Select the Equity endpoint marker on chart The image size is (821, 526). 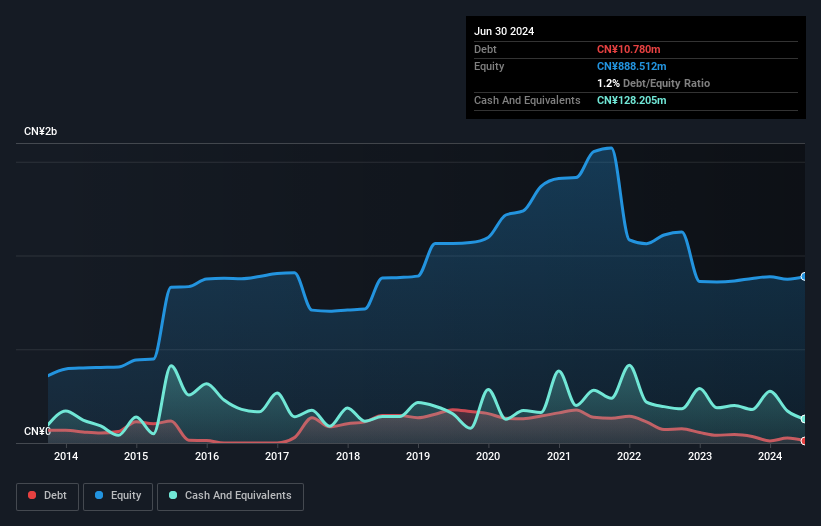click(x=804, y=276)
